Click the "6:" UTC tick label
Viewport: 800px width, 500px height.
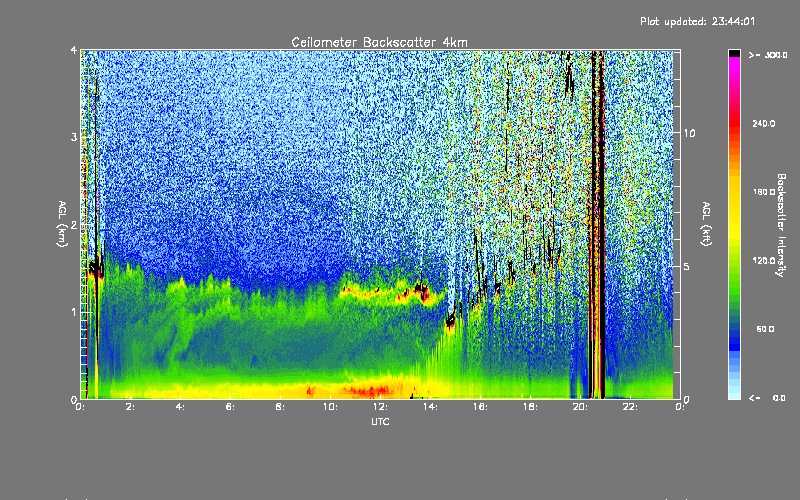231,407
